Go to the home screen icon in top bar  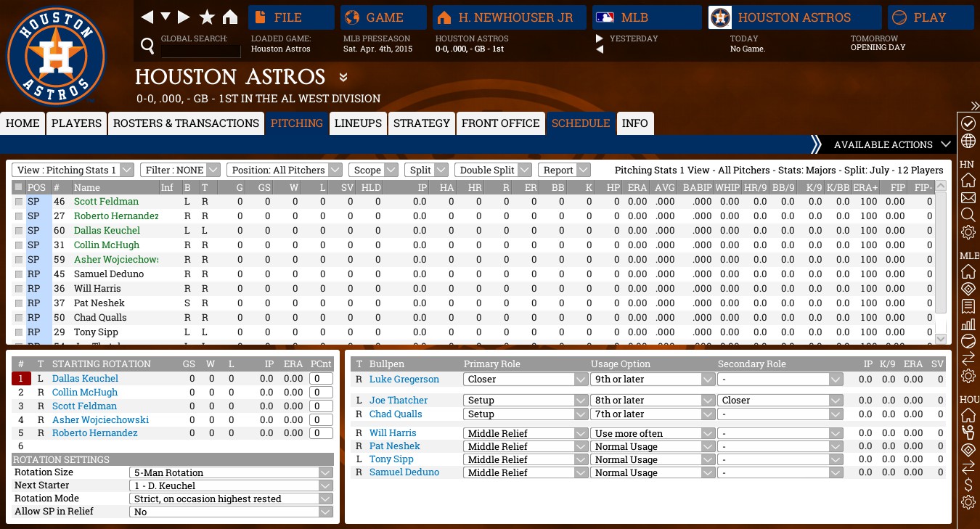(230, 17)
